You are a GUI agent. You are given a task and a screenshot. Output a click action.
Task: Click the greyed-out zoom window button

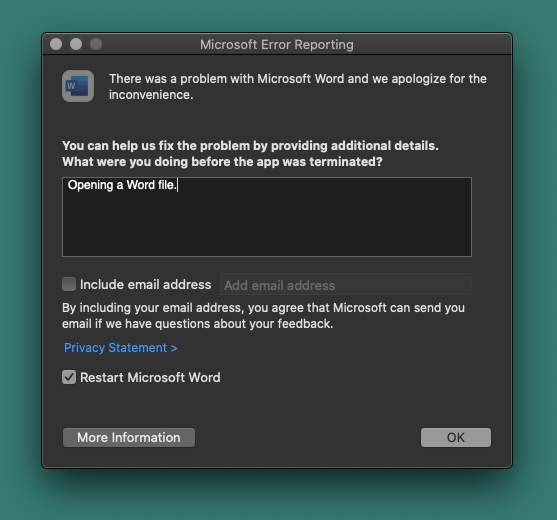pos(96,44)
